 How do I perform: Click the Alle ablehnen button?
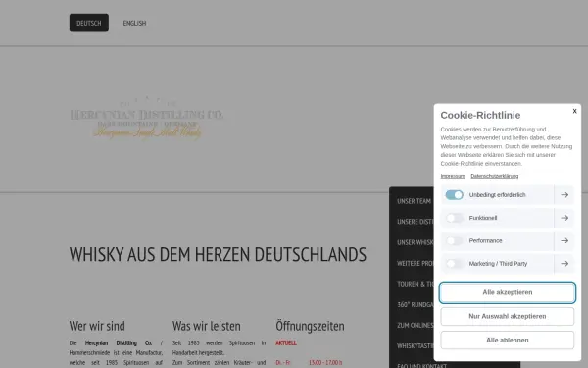508,340
